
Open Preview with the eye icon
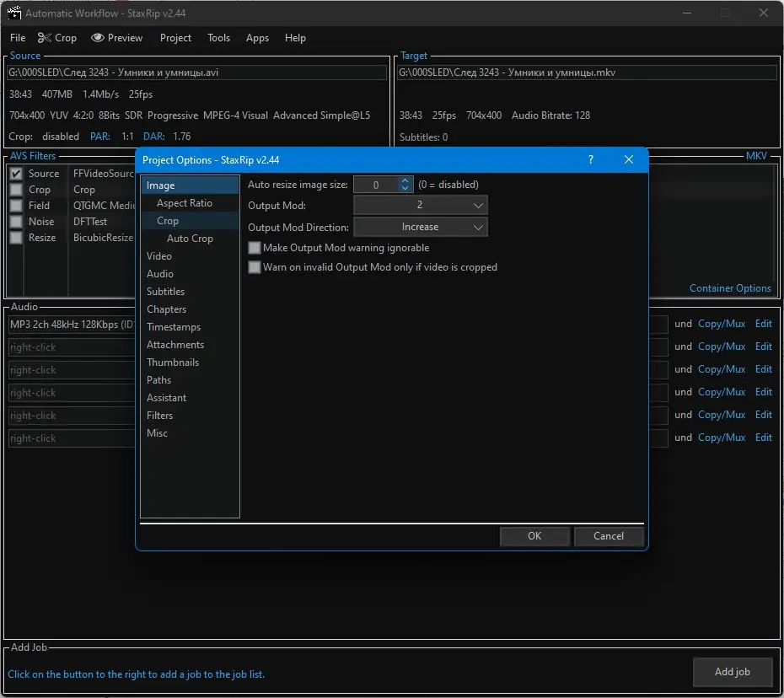click(x=117, y=38)
